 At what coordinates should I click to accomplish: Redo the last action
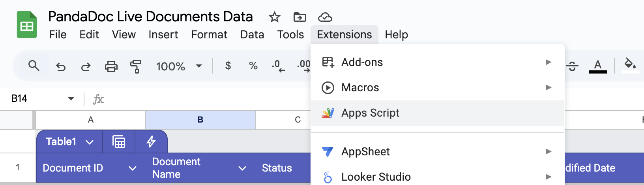86,66
